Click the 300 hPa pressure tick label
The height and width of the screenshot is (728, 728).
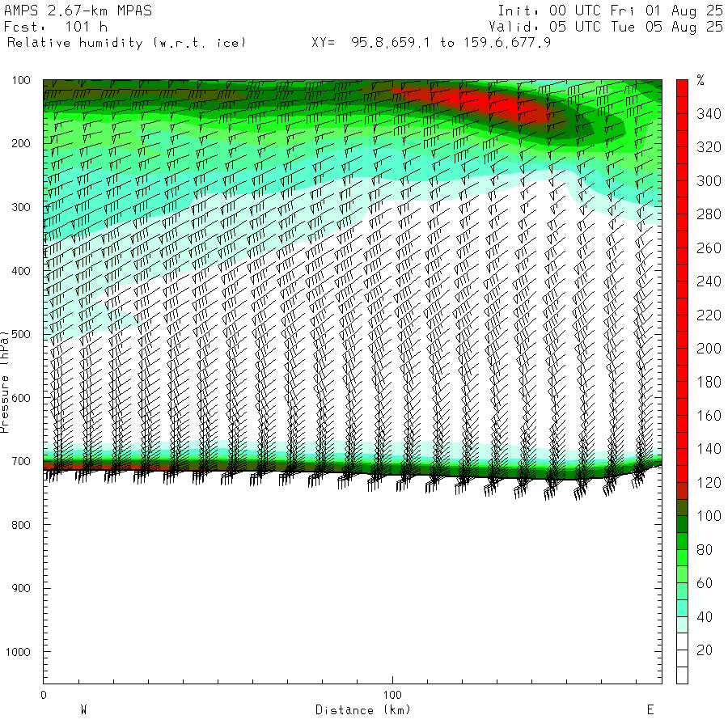pyautogui.click(x=21, y=207)
